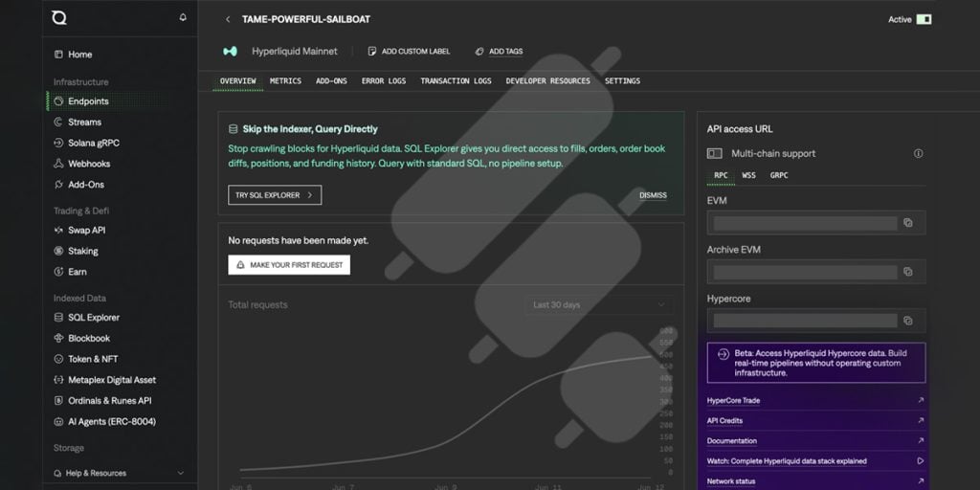980x490 pixels.
Task: Toggle the Active endpoint switch
Action: (x=924, y=19)
